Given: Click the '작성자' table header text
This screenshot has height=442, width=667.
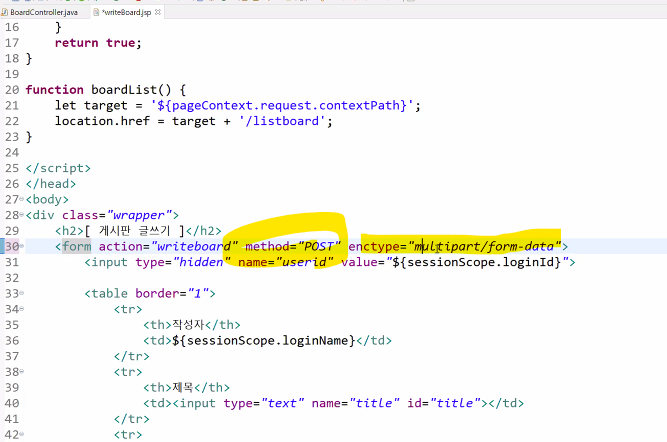Looking at the screenshot, I should 188,325.
